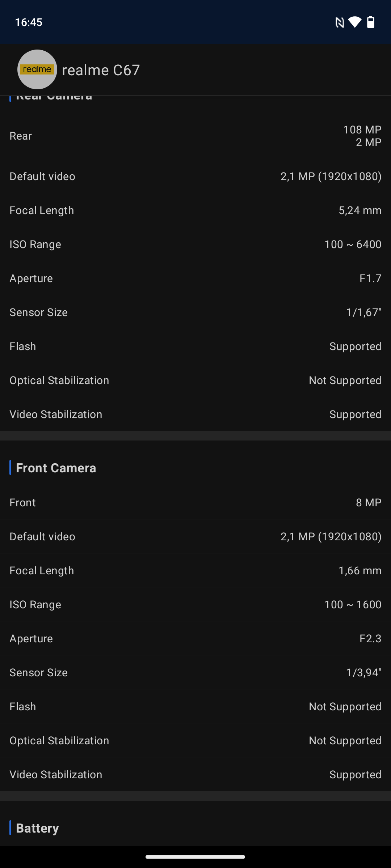Select the Sensor Size 1/1,67" row
Image resolution: width=391 pixels, height=868 pixels.
coord(195,312)
